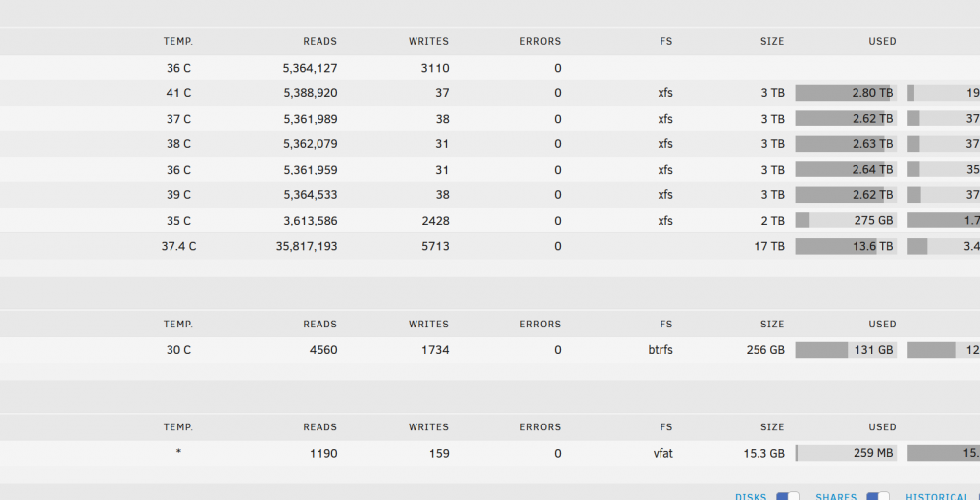
Task: Toggle the SHARES switch
Action: [x=877, y=497]
